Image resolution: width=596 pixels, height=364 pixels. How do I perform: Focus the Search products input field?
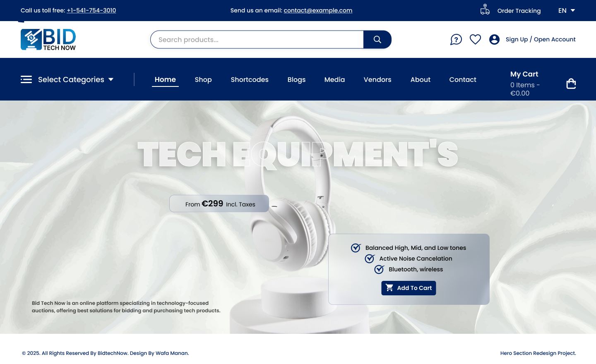[x=257, y=40]
